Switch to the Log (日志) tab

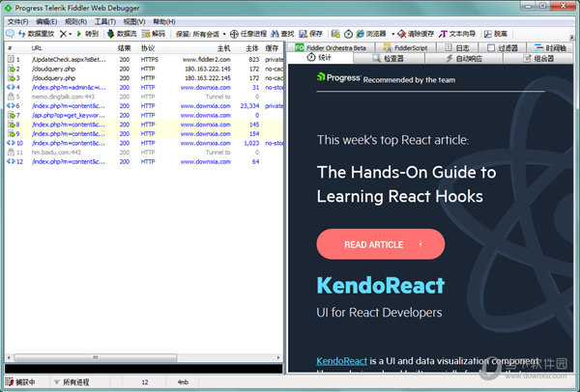[457, 47]
